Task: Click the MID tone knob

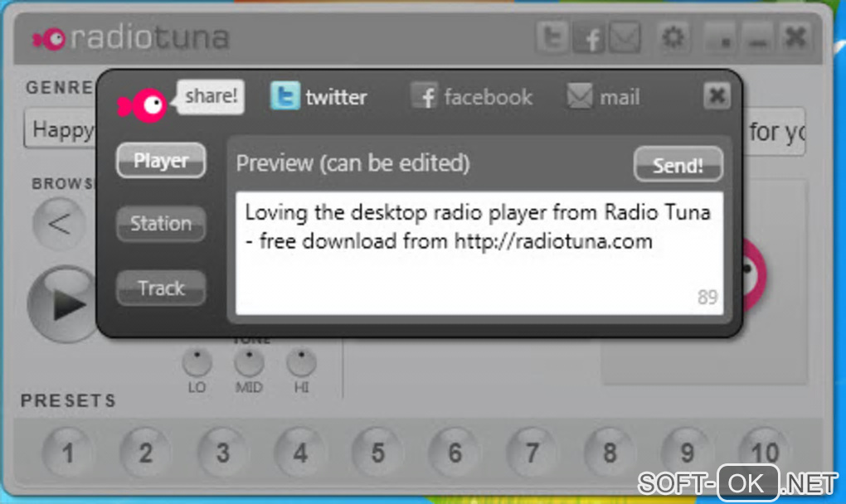Action: point(249,362)
